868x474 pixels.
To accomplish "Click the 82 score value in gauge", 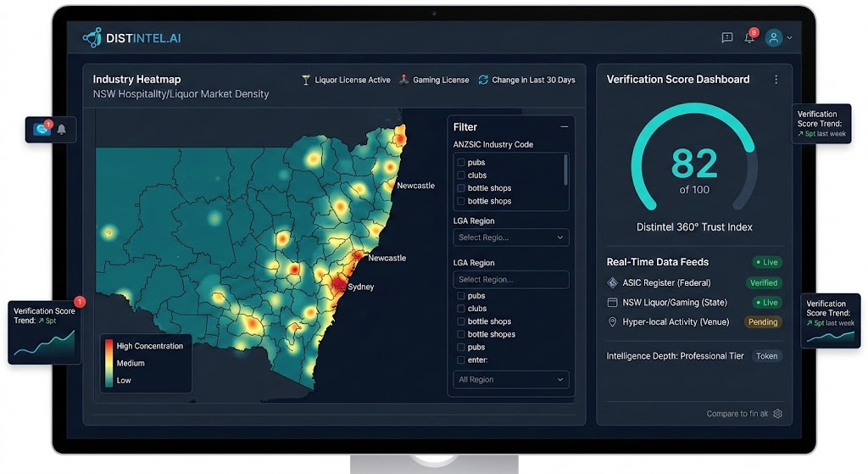I will coord(694,164).
